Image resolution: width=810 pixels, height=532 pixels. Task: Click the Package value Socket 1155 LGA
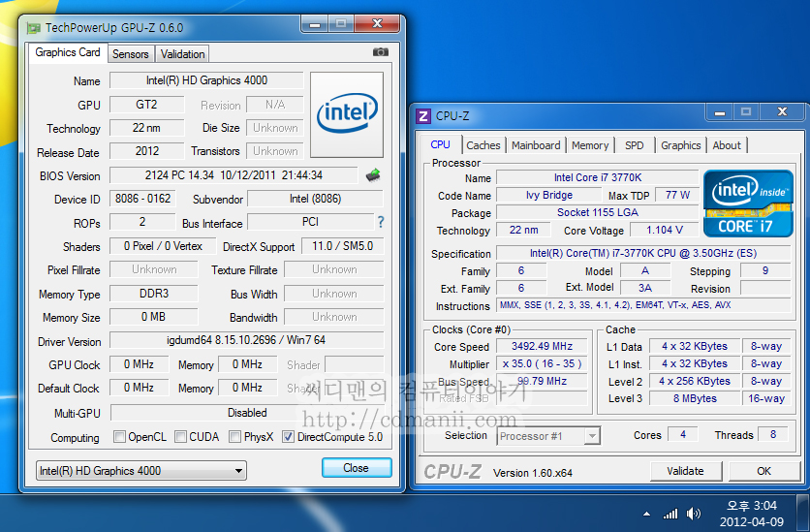coord(598,213)
